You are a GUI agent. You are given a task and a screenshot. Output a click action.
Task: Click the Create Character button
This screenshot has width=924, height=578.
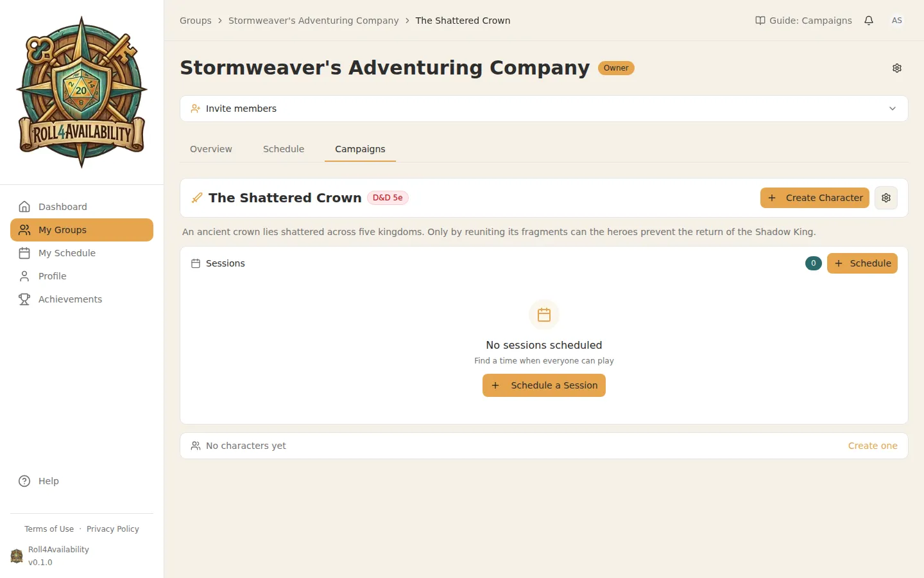pos(814,198)
